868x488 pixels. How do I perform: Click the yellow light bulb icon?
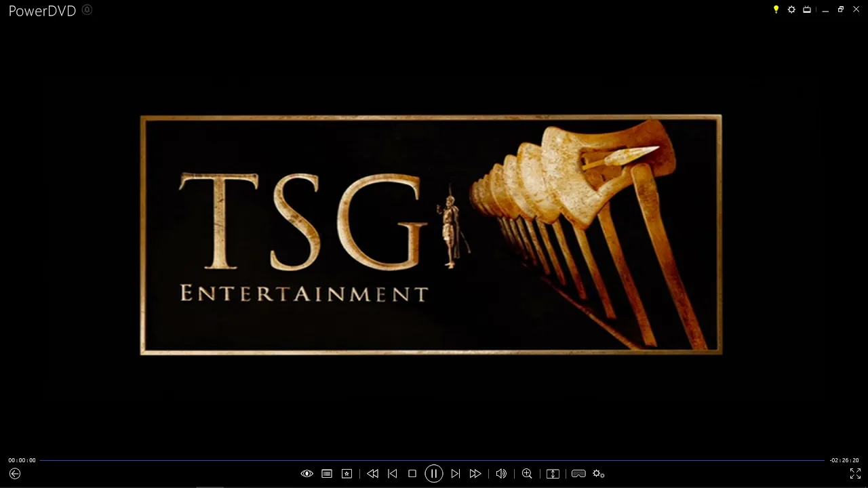776,9
